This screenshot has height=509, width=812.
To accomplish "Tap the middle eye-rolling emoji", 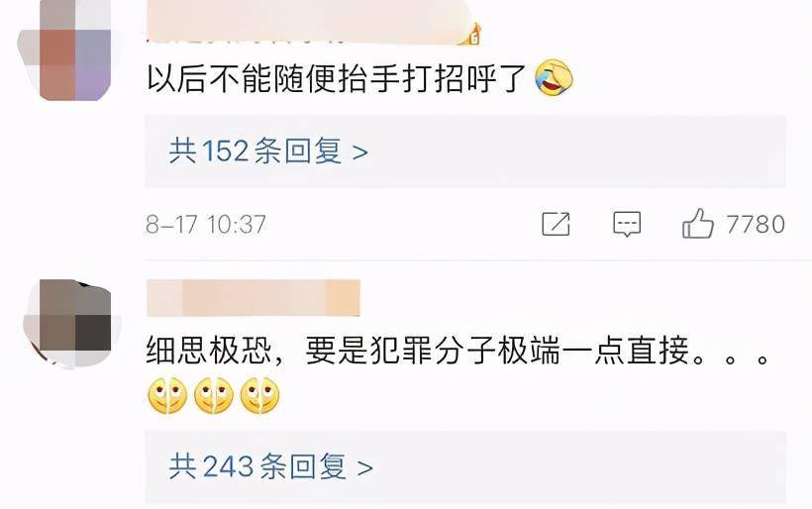I will point(213,395).
